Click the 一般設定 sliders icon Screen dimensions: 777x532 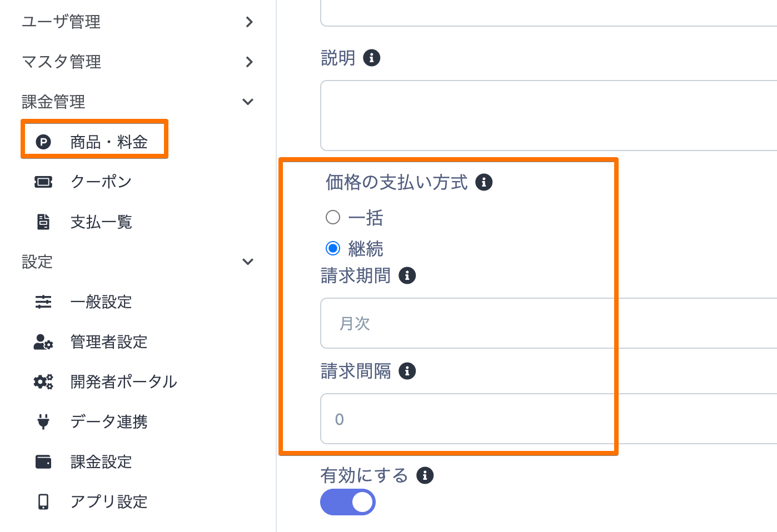[x=43, y=302]
